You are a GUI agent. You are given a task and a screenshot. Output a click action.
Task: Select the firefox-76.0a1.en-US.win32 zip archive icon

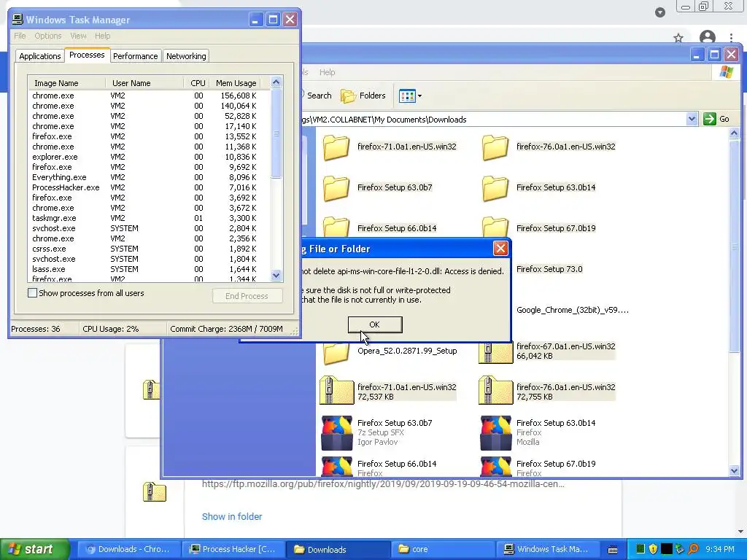pos(495,392)
